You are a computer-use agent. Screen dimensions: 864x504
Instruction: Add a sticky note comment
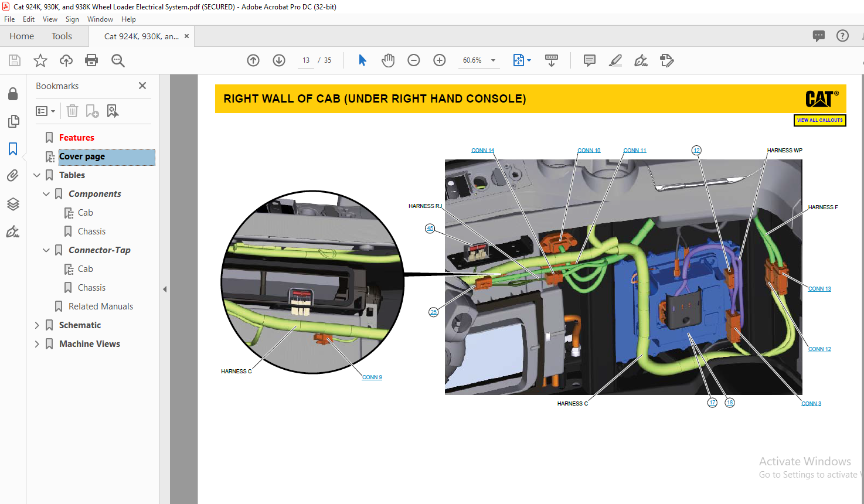(x=590, y=60)
